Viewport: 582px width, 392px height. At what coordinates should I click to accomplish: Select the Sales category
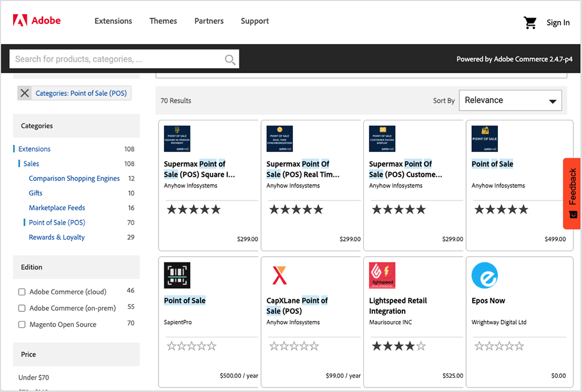coord(31,164)
